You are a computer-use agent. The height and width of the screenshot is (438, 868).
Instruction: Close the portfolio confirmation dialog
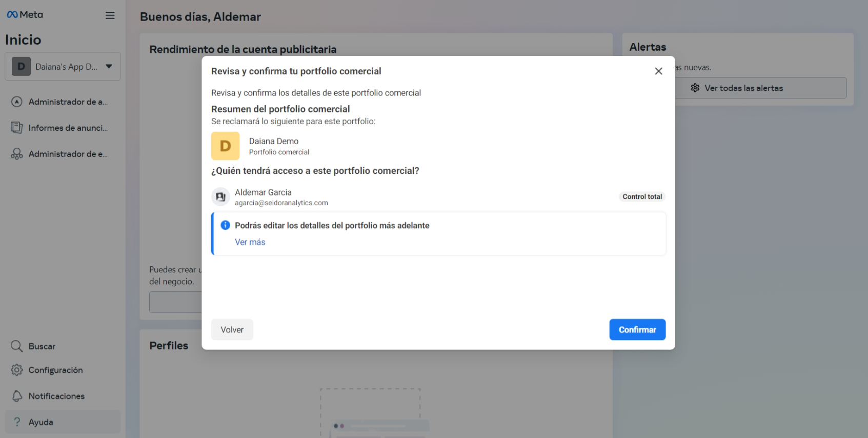pyautogui.click(x=658, y=71)
